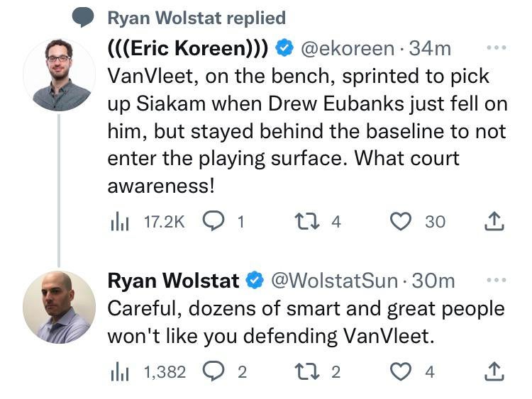Share Eric Koreen's tweet

coord(494,222)
